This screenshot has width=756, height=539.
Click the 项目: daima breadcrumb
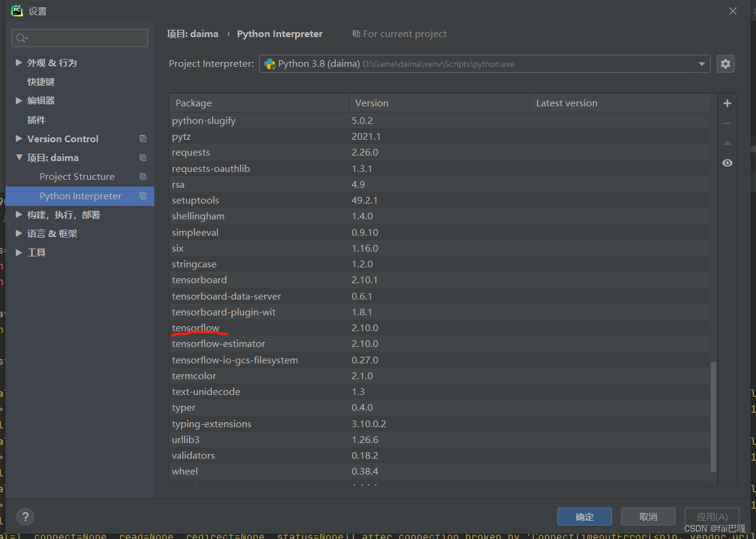[x=192, y=34]
